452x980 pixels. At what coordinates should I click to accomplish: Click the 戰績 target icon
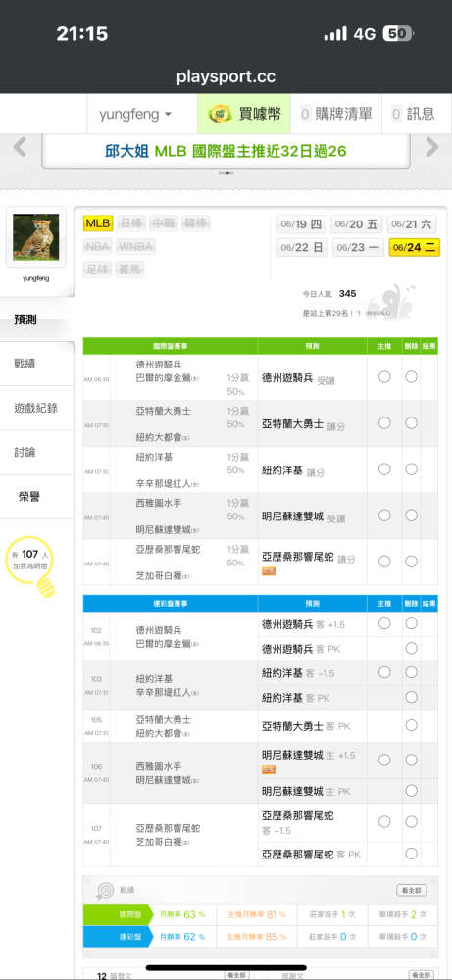[104, 890]
